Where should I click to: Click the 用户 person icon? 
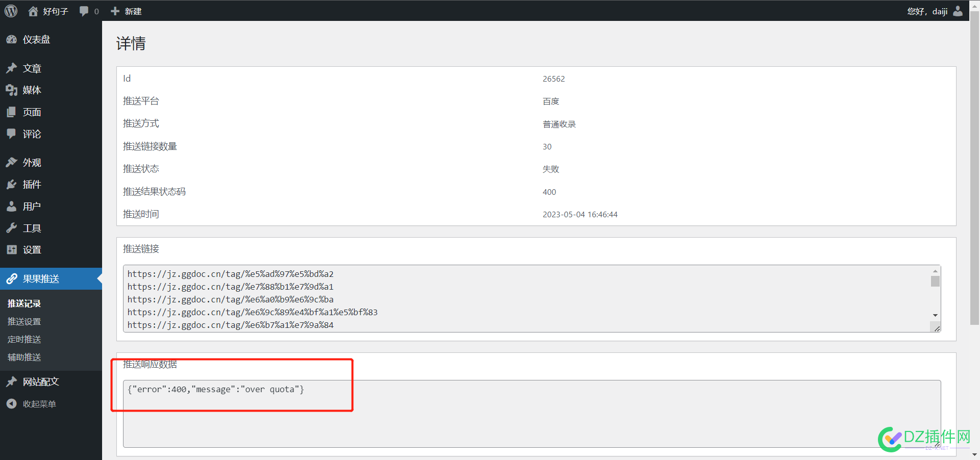(x=11, y=207)
